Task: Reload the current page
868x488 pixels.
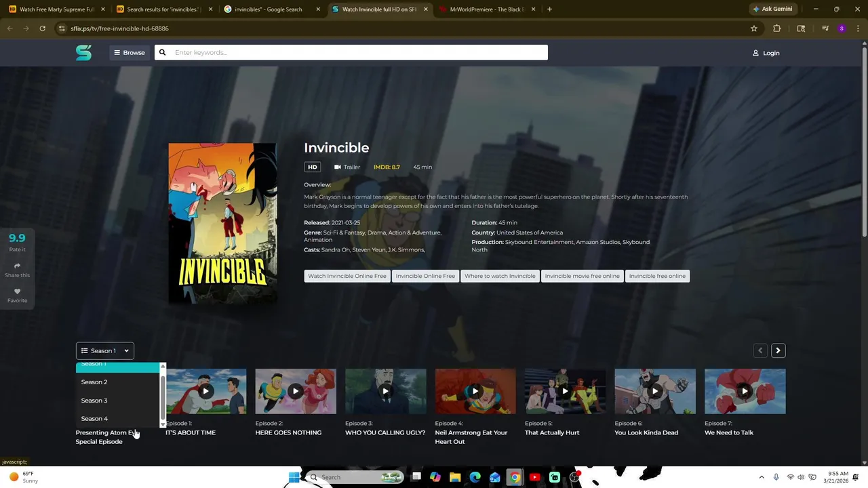Action: tap(42, 28)
